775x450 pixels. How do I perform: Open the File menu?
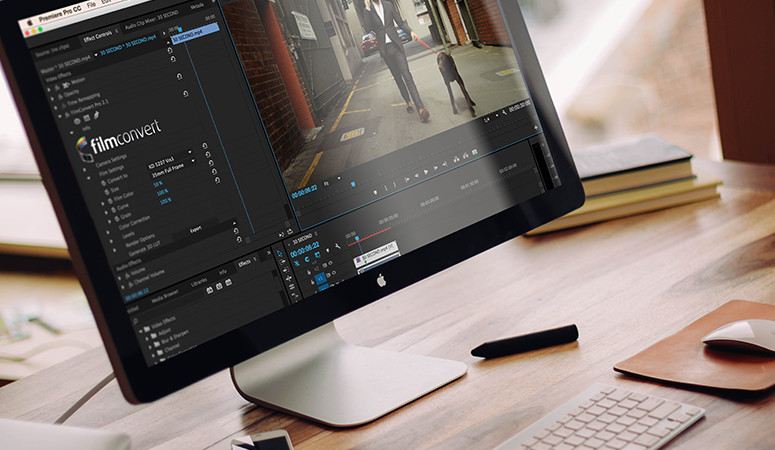(91, 4)
